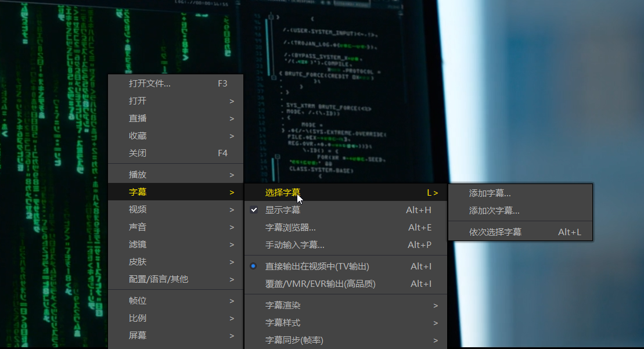Click 打开文件... menu entry
The image size is (644, 349).
click(176, 84)
